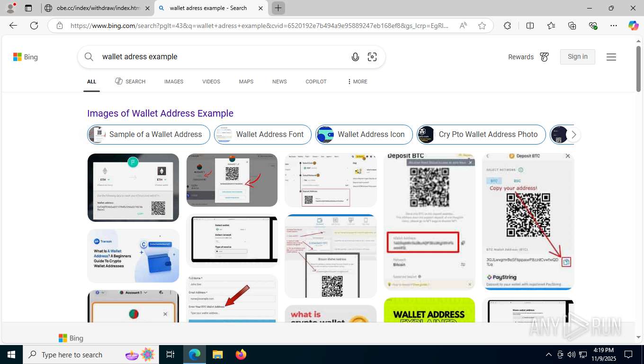Open a new browser tab

pyautogui.click(x=278, y=8)
